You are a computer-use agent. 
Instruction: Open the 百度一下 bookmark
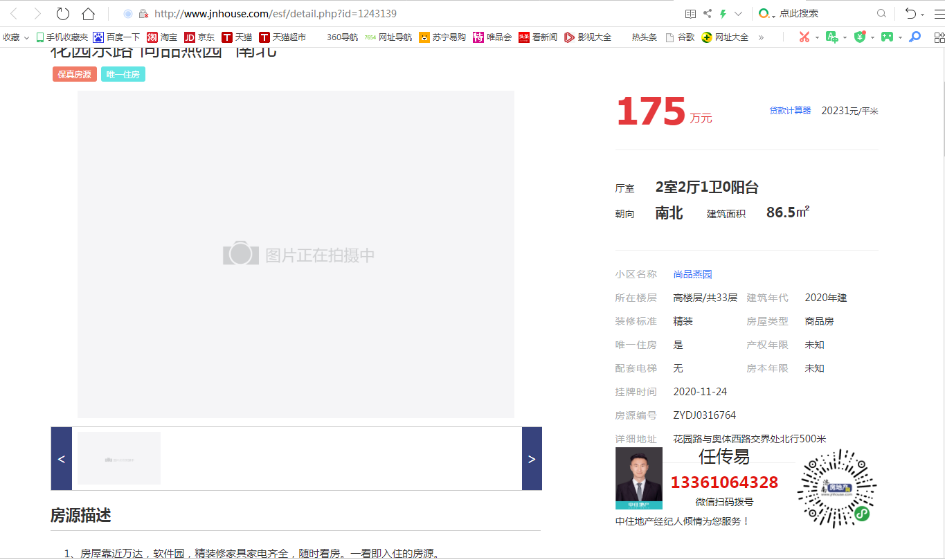coord(116,37)
